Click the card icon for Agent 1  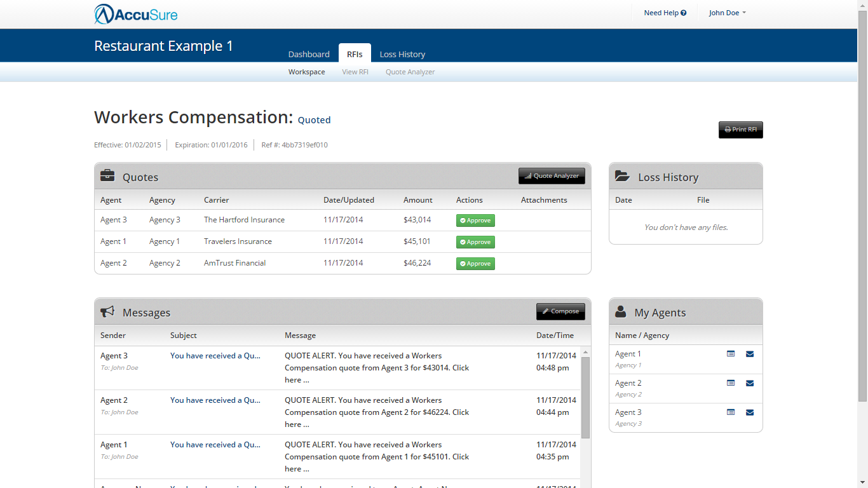coord(731,354)
